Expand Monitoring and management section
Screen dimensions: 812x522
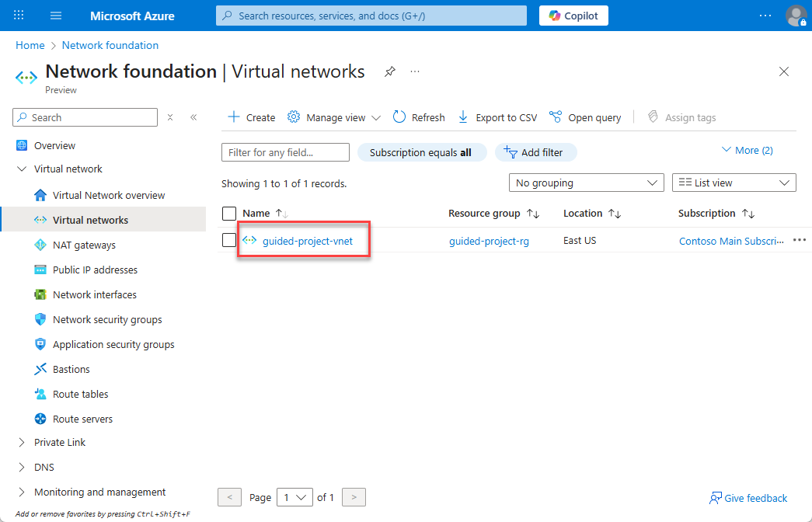pos(22,492)
